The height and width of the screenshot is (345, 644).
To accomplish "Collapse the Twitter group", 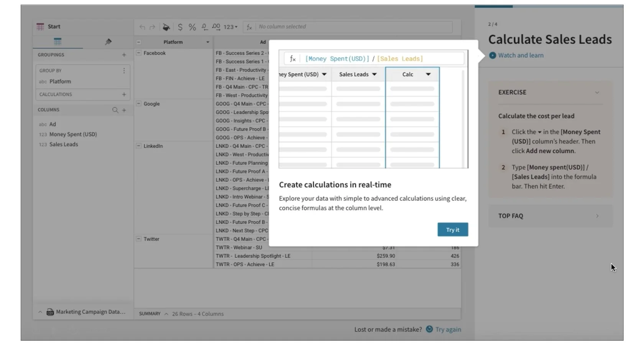I will pos(139,239).
